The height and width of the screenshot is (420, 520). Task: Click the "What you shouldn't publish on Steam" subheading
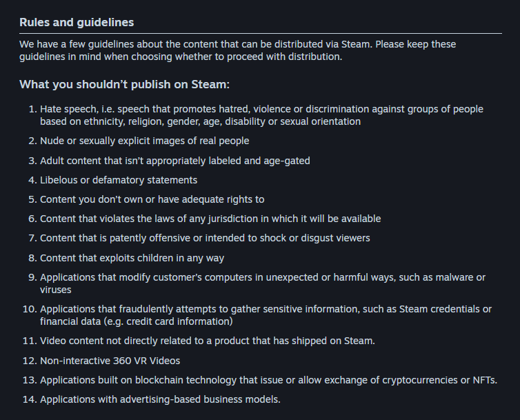click(x=124, y=84)
